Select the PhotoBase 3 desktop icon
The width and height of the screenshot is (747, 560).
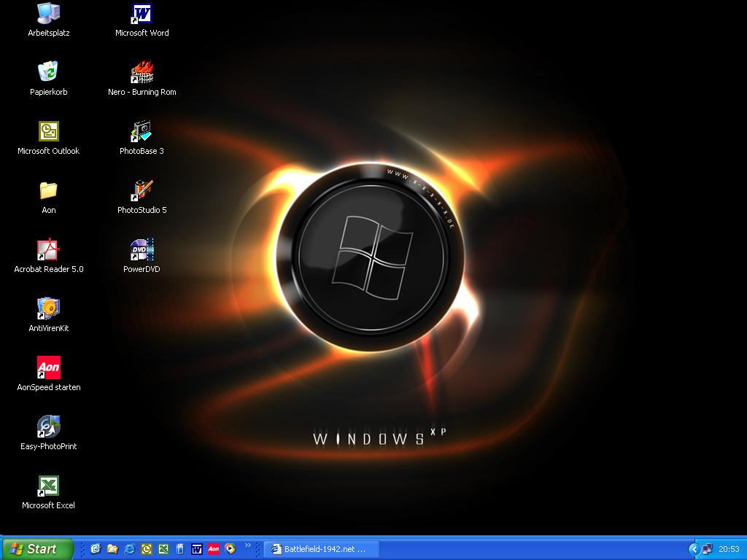point(142,138)
